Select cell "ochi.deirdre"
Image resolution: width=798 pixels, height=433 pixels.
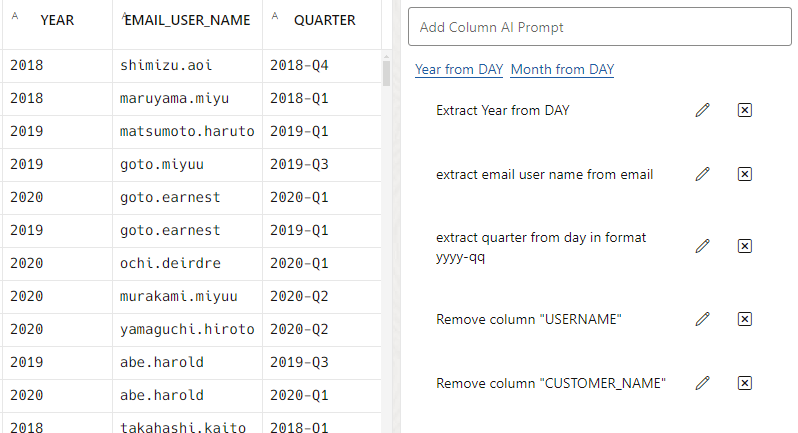187,264
